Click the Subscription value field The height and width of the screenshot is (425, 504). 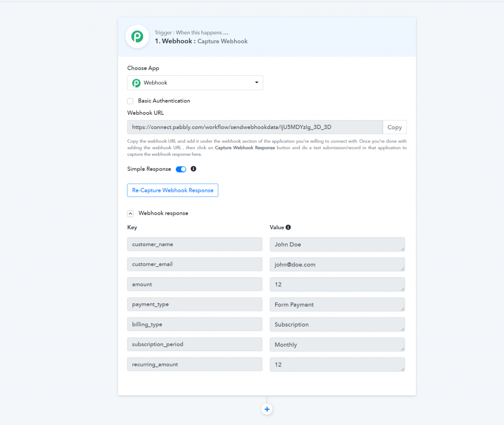[x=337, y=325]
